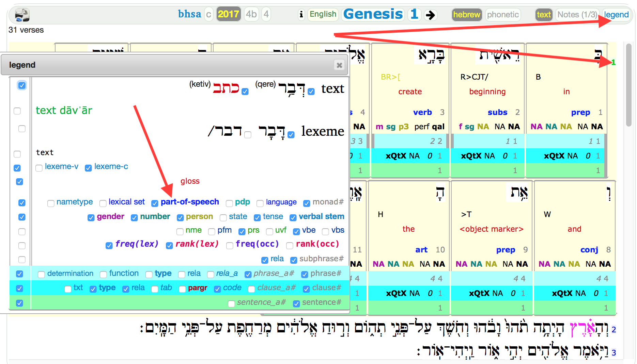Enable the pdp checkbox

point(229,203)
